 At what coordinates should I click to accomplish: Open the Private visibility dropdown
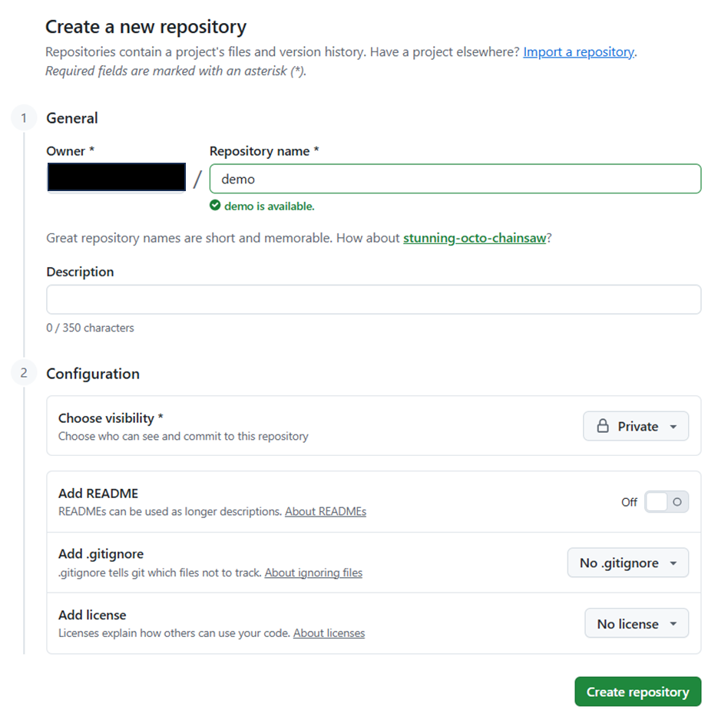(636, 427)
